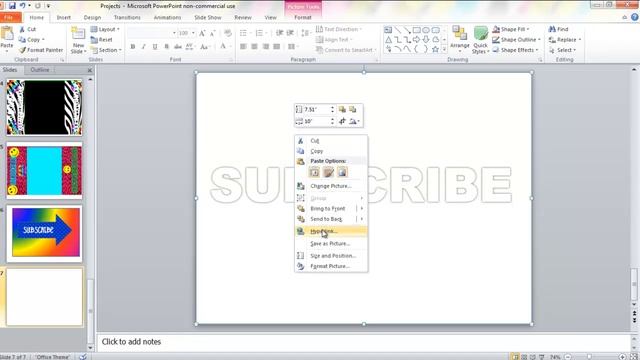Click the notes pane to add notes

coord(363,342)
